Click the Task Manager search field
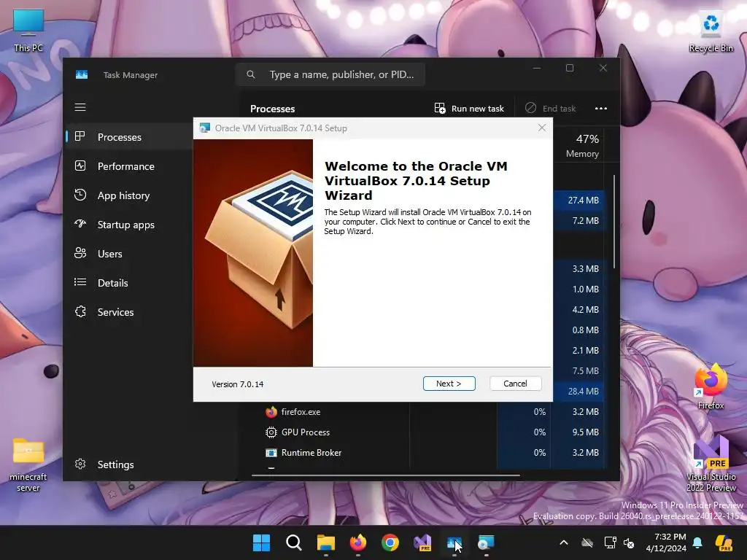The image size is (747, 560). coord(330,75)
